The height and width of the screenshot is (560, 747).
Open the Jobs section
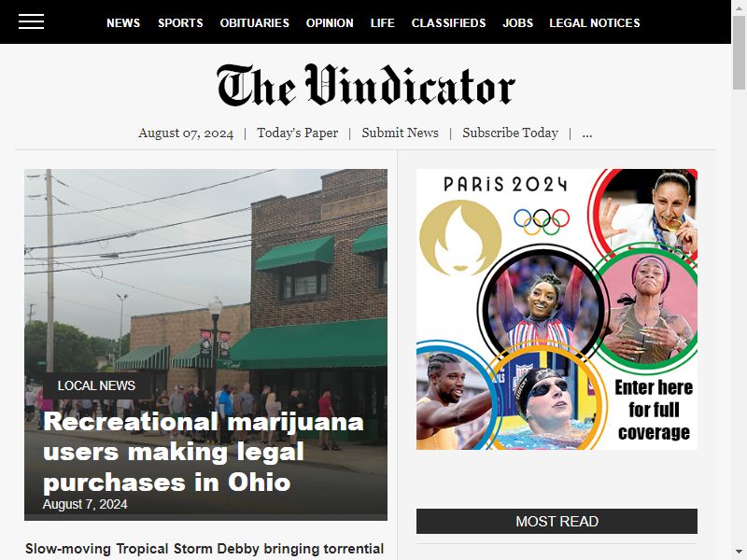point(518,22)
